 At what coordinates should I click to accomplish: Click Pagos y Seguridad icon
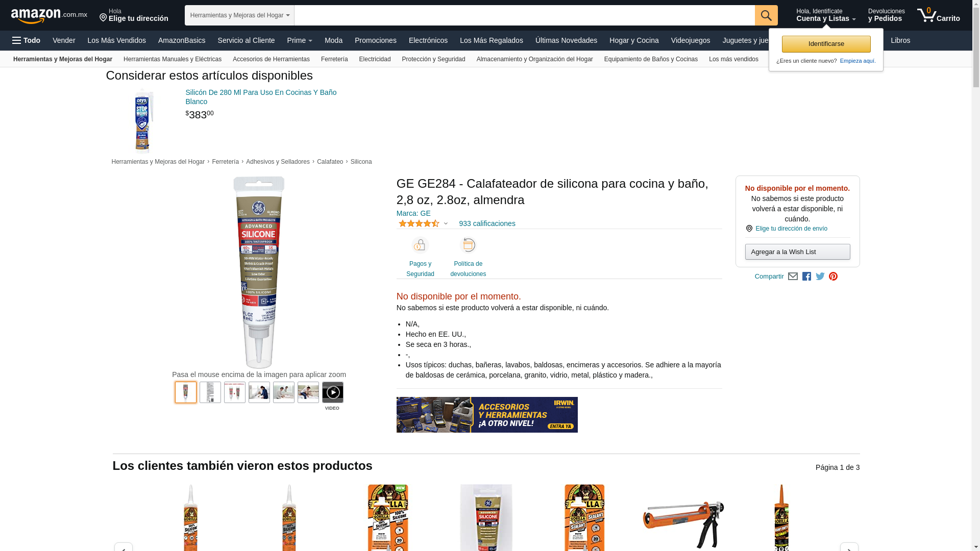[x=420, y=246]
